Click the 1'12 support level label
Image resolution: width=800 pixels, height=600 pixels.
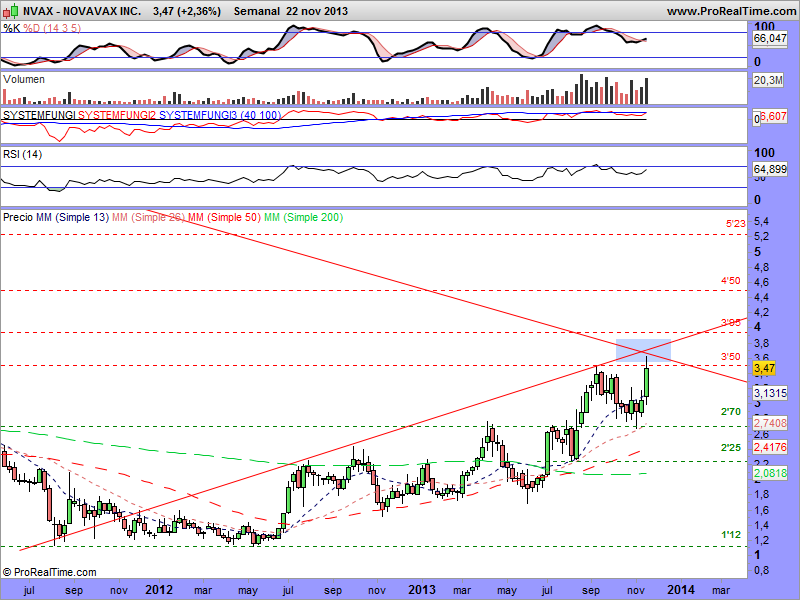(x=731, y=535)
